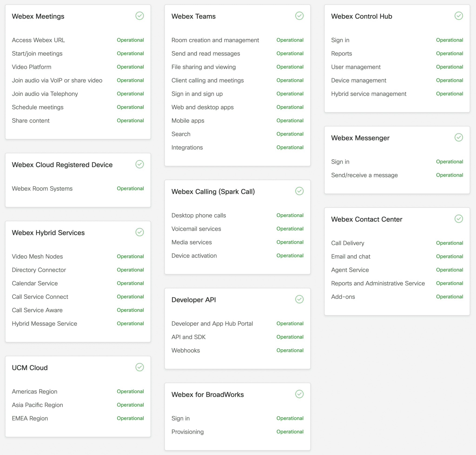Select the Send/receive a message entry

click(364, 175)
